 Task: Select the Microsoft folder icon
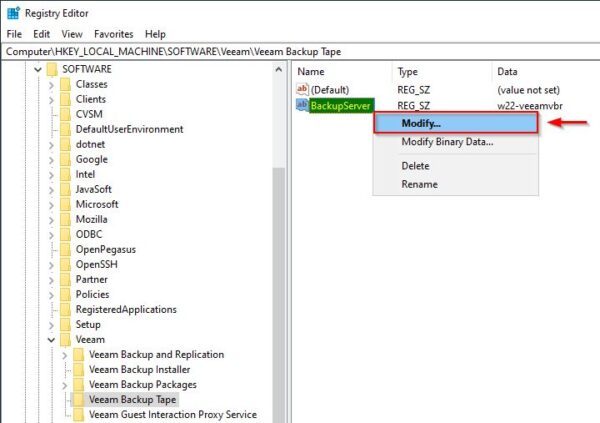pyautogui.click(x=65, y=204)
